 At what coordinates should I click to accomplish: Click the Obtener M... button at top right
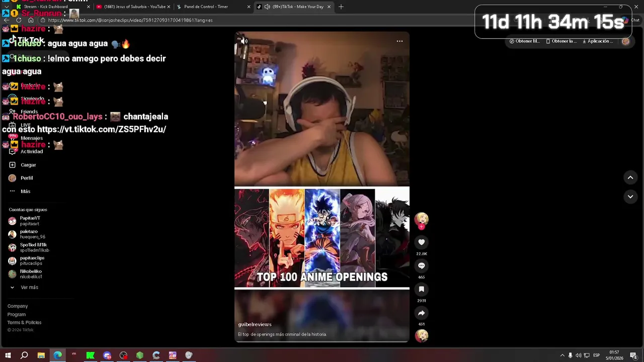pos(524,41)
